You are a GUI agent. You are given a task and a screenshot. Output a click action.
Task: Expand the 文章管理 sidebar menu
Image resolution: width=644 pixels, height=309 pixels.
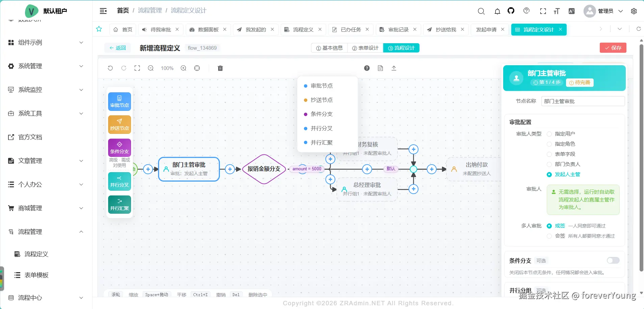(46, 161)
